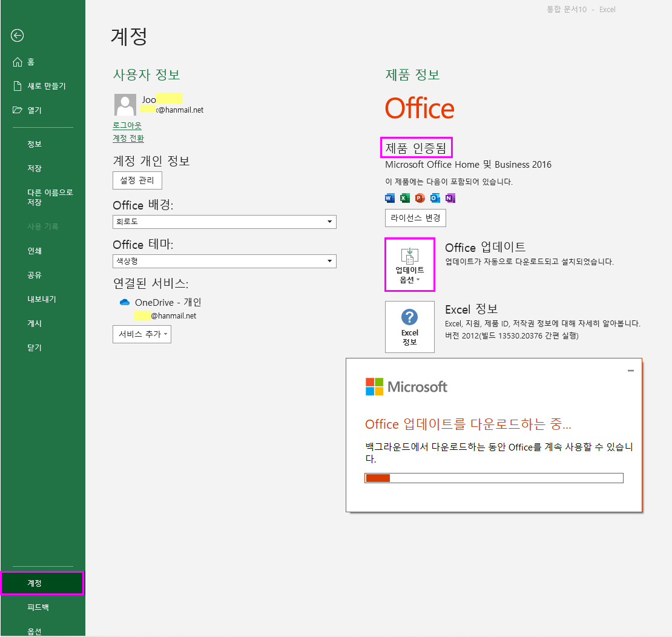
Task: Select 인쇄 from the sidebar menu
Action: tap(35, 251)
